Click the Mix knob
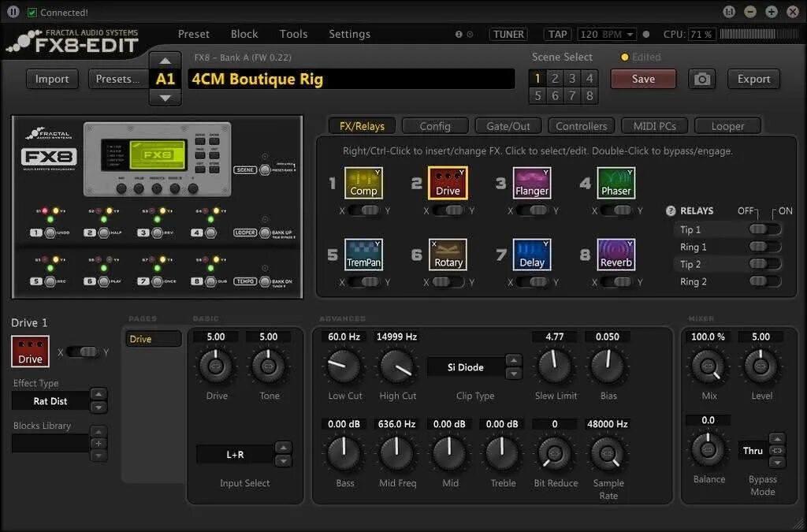 pos(708,366)
